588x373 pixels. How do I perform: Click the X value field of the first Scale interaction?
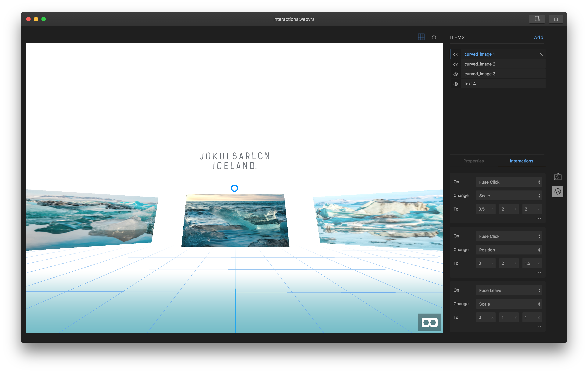486,209
